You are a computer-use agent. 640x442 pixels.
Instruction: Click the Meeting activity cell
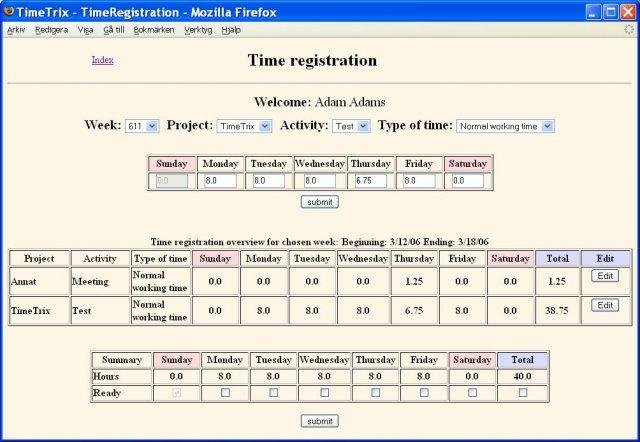click(x=100, y=281)
